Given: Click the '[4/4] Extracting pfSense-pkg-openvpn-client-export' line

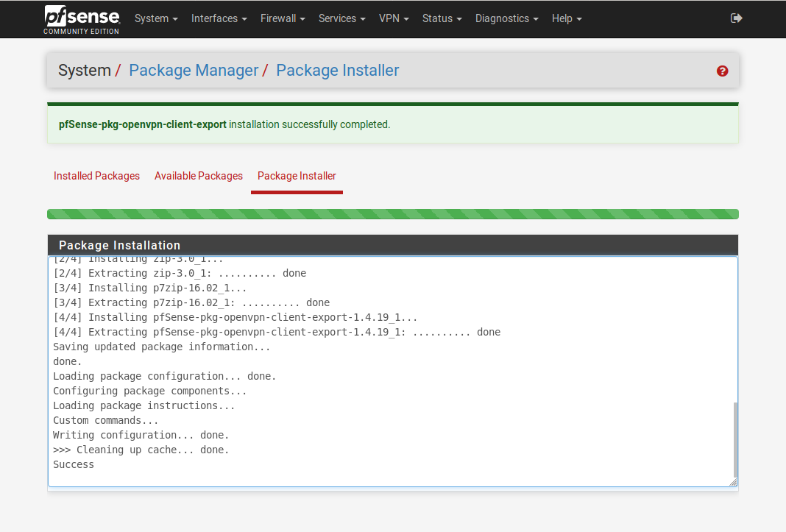Looking at the screenshot, I should 277,333.
